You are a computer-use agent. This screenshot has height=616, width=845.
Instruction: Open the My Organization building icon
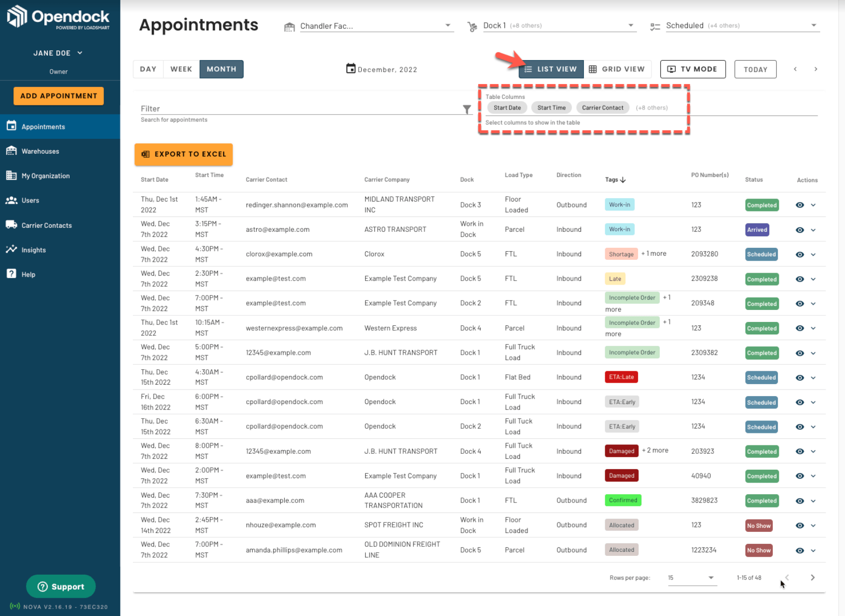click(x=11, y=175)
